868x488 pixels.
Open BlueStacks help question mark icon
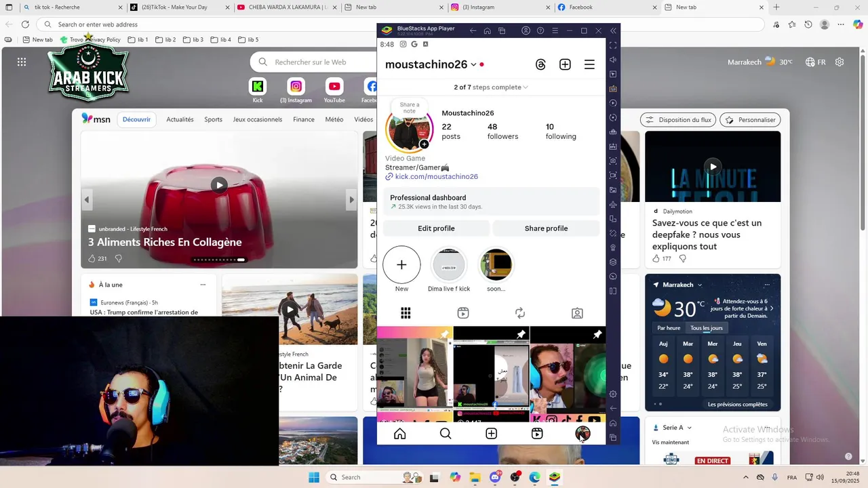[x=540, y=30]
